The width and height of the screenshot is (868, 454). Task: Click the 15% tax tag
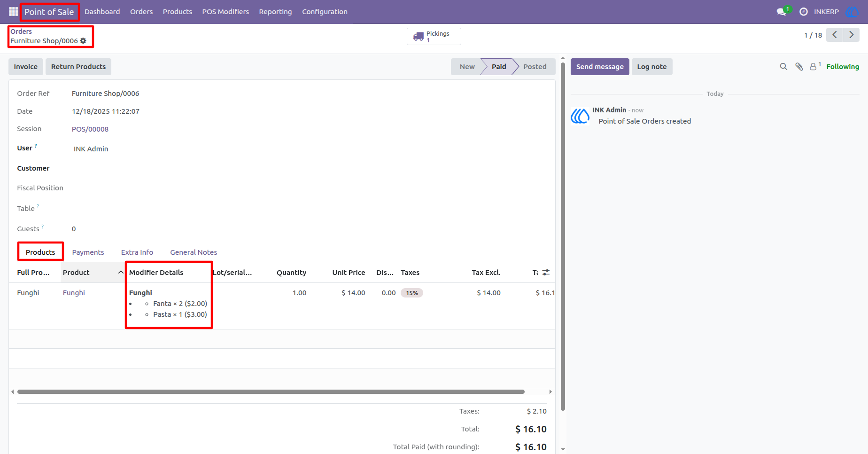[x=412, y=293]
